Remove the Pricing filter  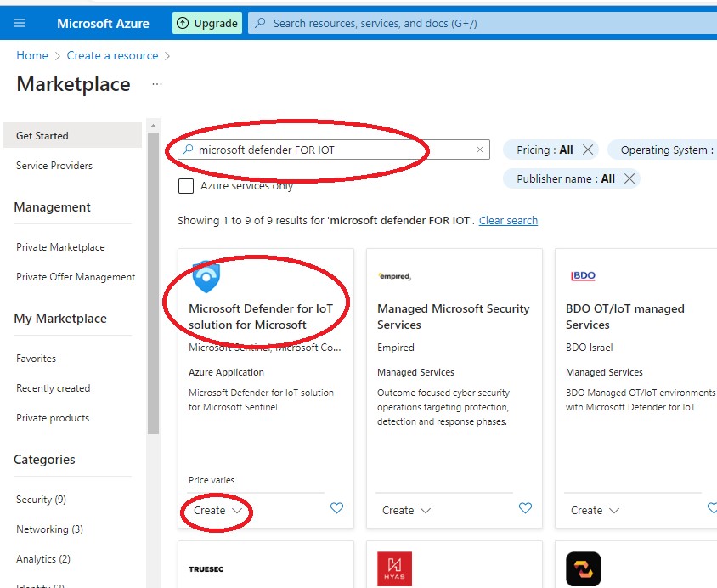click(588, 150)
